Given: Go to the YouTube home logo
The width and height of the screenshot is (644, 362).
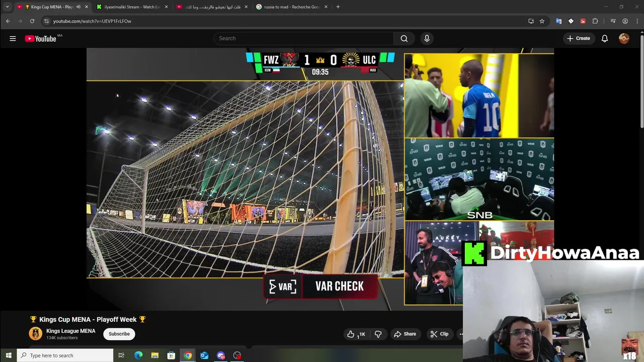Looking at the screenshot, I should tap(41, 39).
